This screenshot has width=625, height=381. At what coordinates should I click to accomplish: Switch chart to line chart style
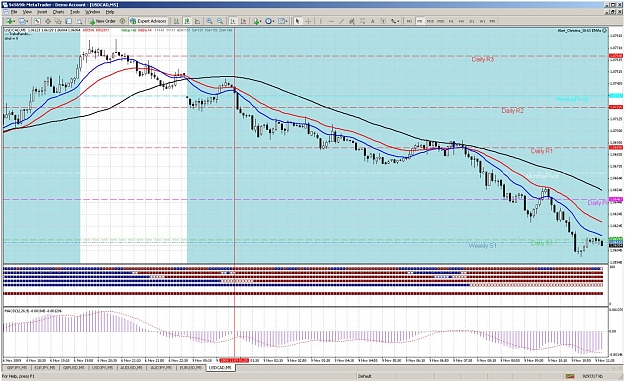(197, 21)
